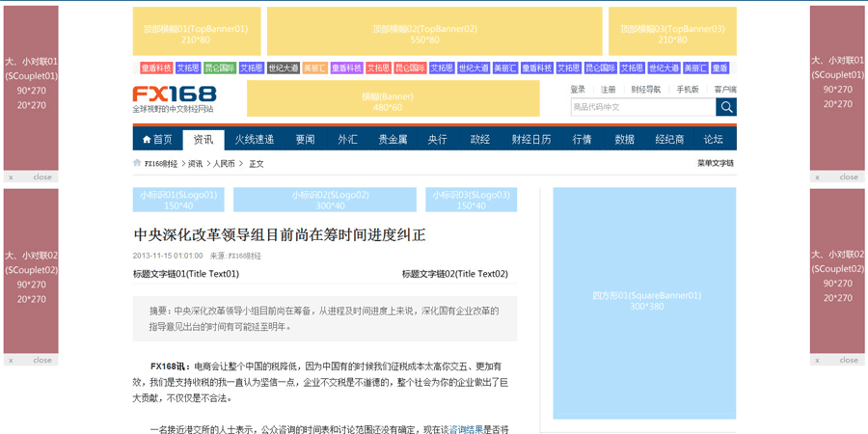This screenshot has height=434, width=868.
Task: Close the left-side SCouplet01 ad
Action: tap(42, 176)
